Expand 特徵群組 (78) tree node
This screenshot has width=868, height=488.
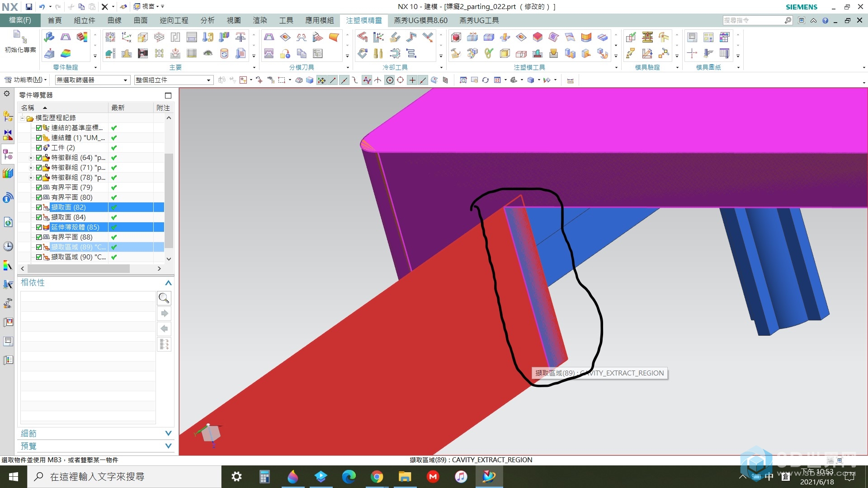click(31, 178)
